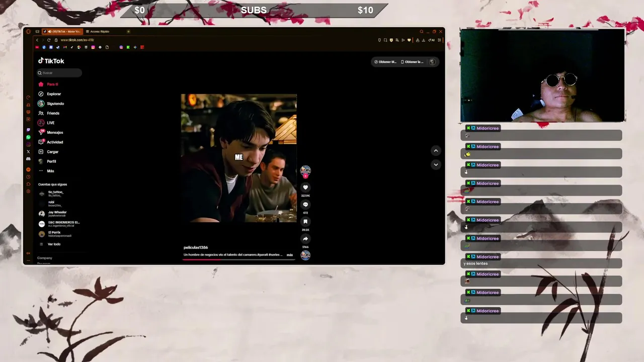Open browser easy setup sliders icon

(439, 40)
